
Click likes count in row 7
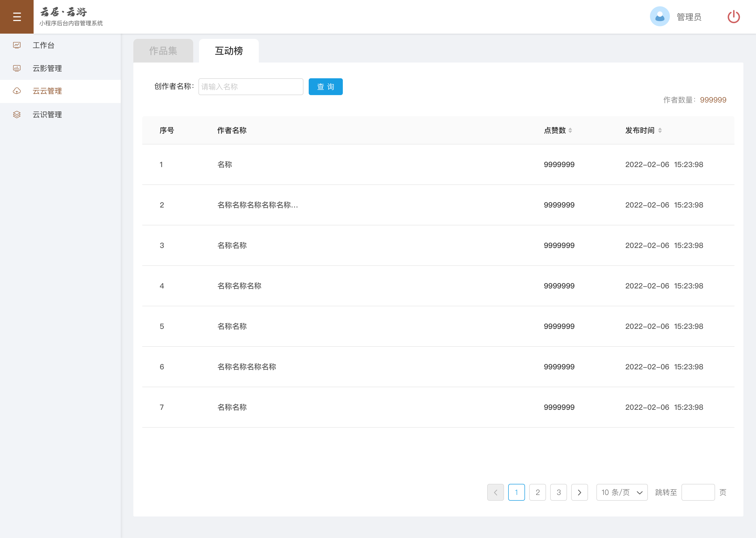coord(559,407)
